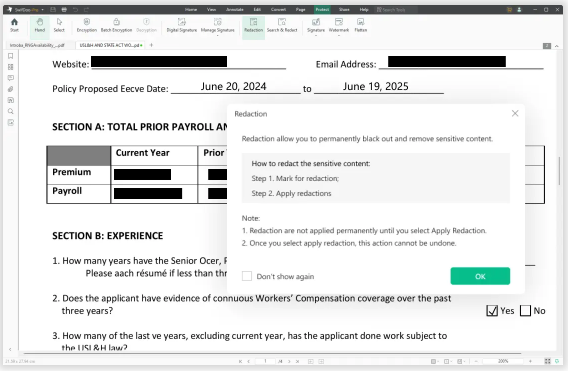Click the page number input field

point(265,361)
